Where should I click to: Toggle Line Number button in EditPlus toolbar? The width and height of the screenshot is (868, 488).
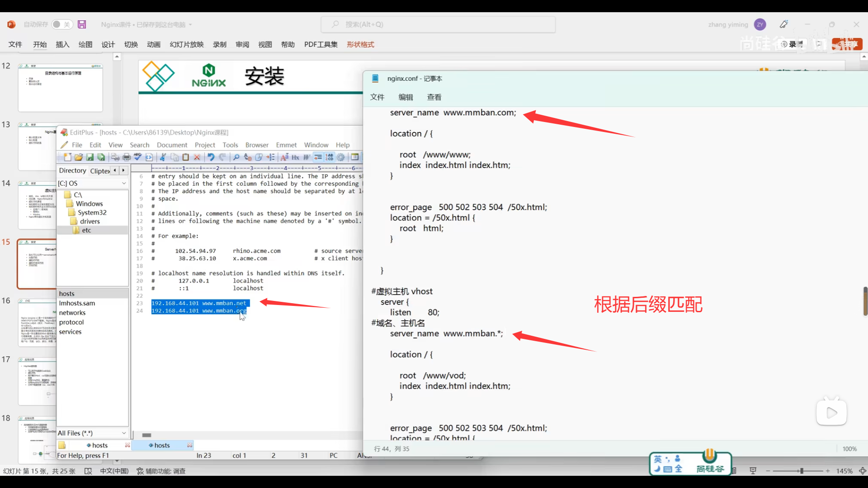[x=330, y=157]
